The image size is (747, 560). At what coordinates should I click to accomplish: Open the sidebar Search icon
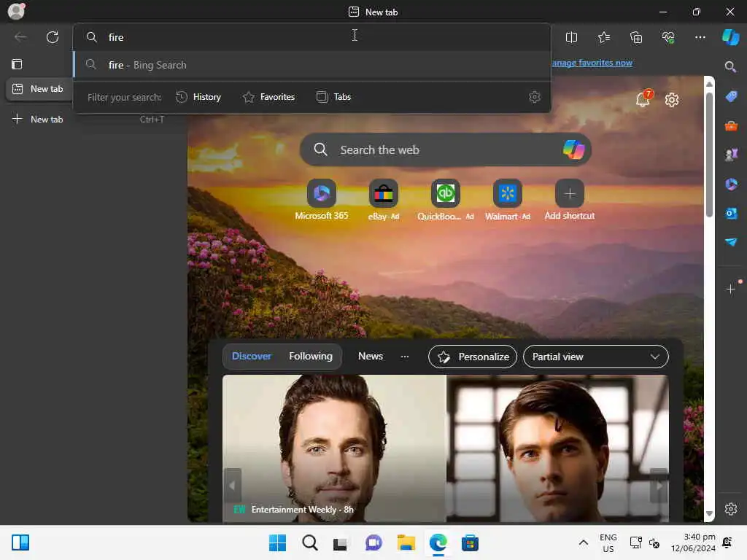[730, 66]
